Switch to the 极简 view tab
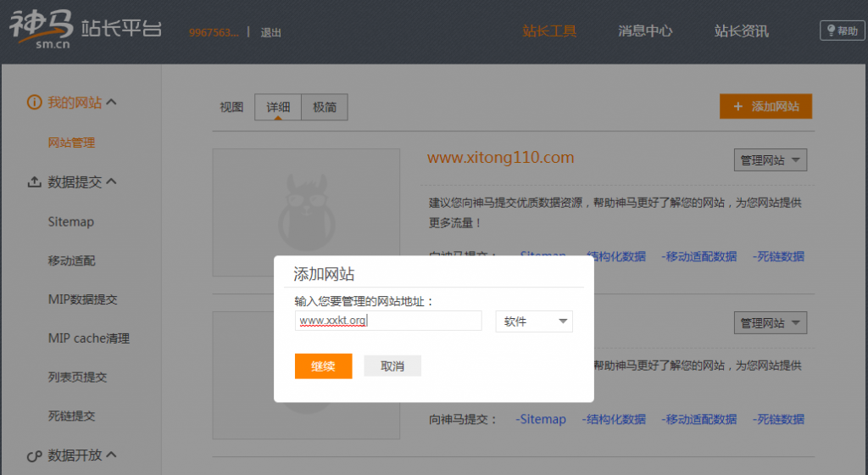Viewport: 868px width, 475px height. click(x=325, y=107)
